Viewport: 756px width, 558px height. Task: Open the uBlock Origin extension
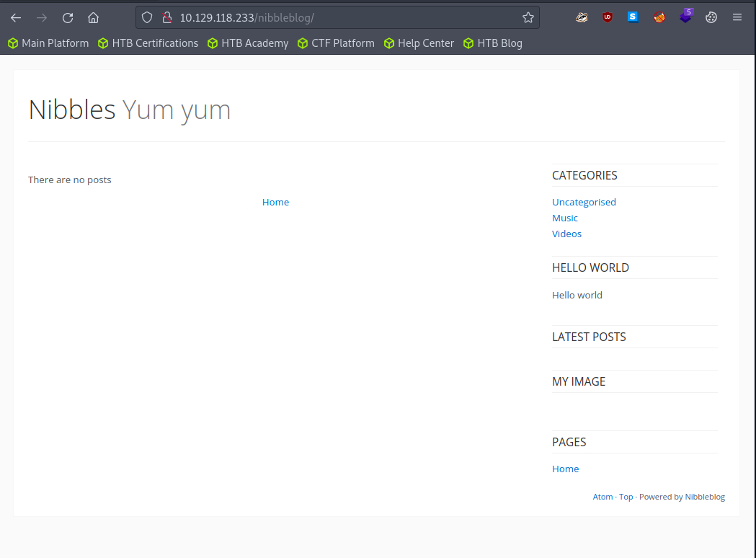pyautogui.click(x=608, y=18)
